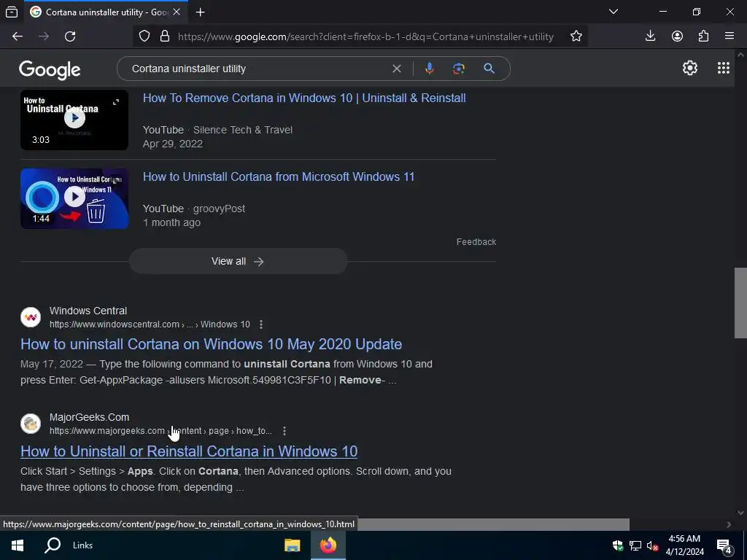Open the extensions puzzle icon
The image size is (747, 560).
[704, 36]
